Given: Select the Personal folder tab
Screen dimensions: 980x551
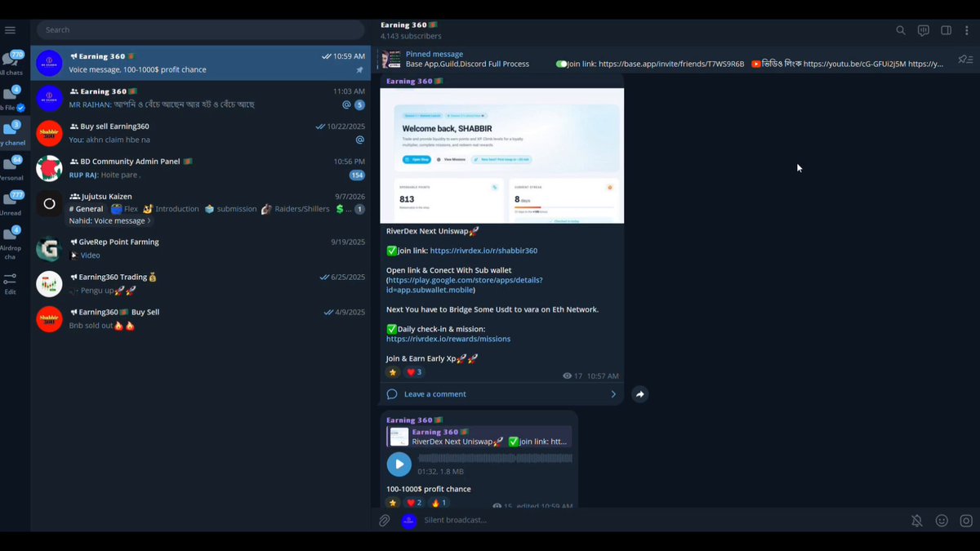Looking at the screenshot, I should click(12, 168).
